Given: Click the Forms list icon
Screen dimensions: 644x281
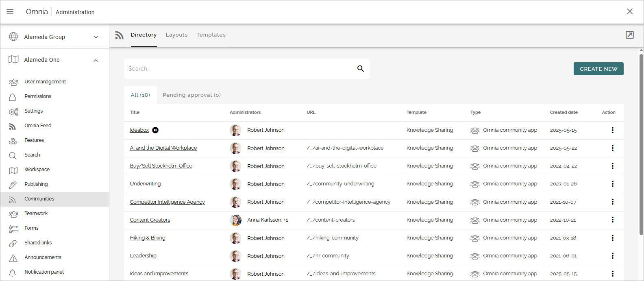Looking at the screenshot, I should pyautogui.click(x=13, y=229).
